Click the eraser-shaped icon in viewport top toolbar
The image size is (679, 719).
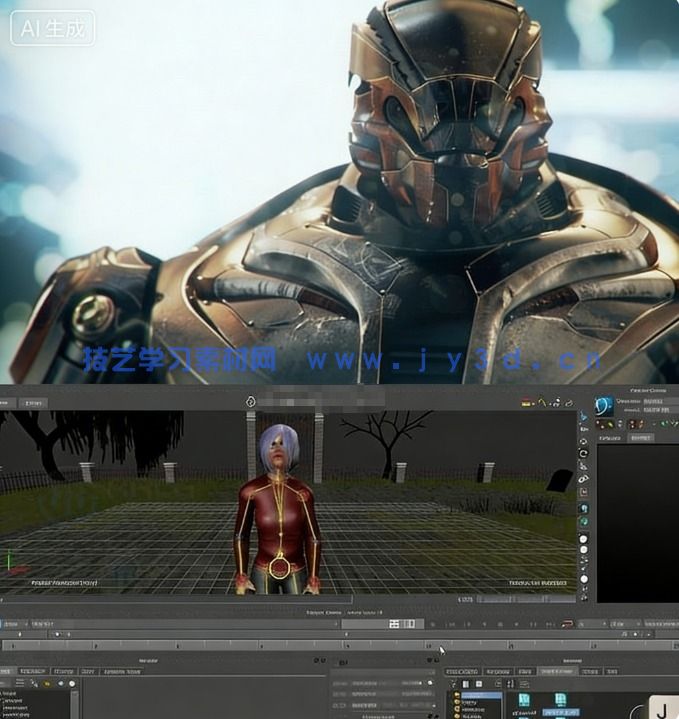tap(569, 403)
